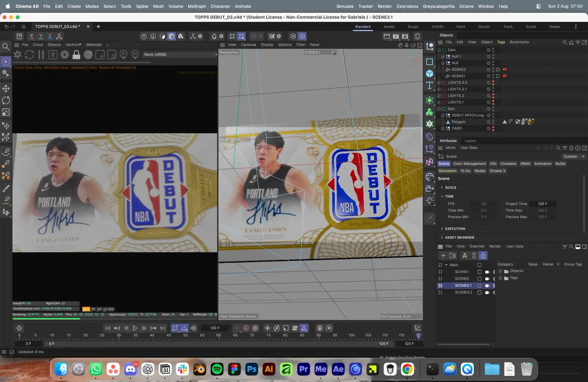Open the search magnifier in left toolbar
The height and width of the screenshot is (382, 588).
pos(6,47)
